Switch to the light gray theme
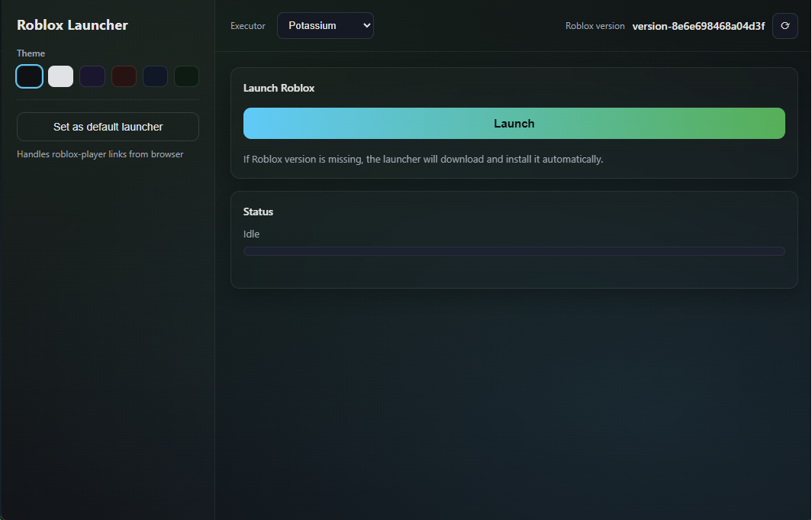Screen dimensions: 812x520 [x=60, y=76]
